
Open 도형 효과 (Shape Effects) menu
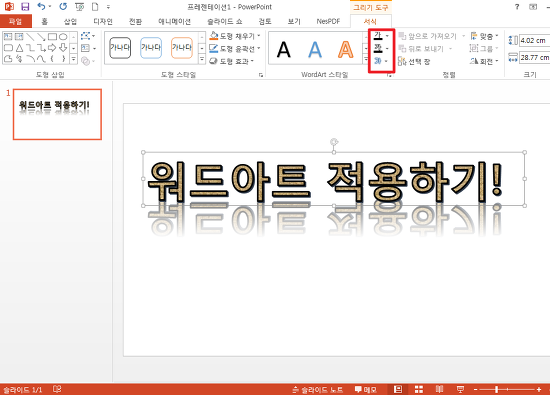click(232, 61)
